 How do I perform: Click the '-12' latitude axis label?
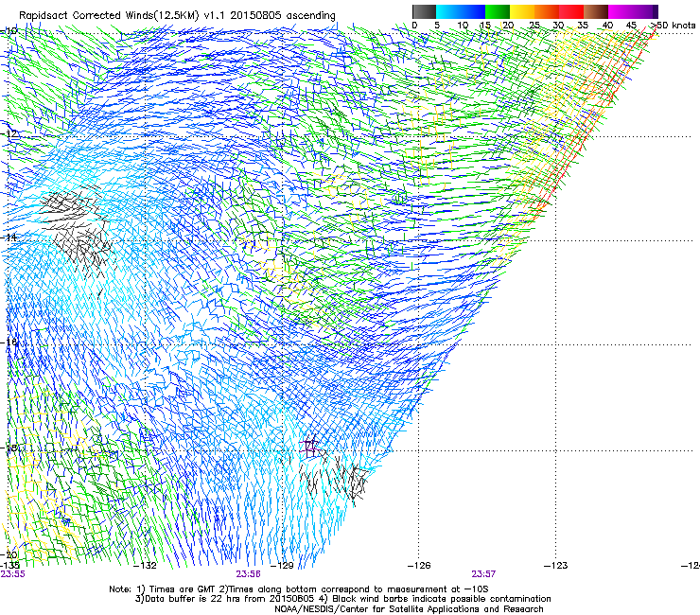(x=9, y=133)
